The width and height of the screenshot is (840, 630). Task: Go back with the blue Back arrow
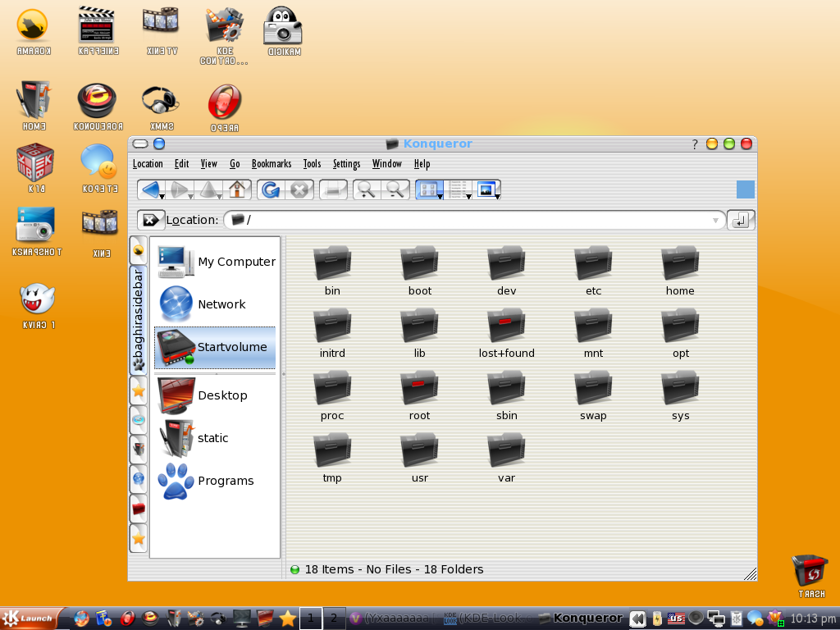pos(149,189)
